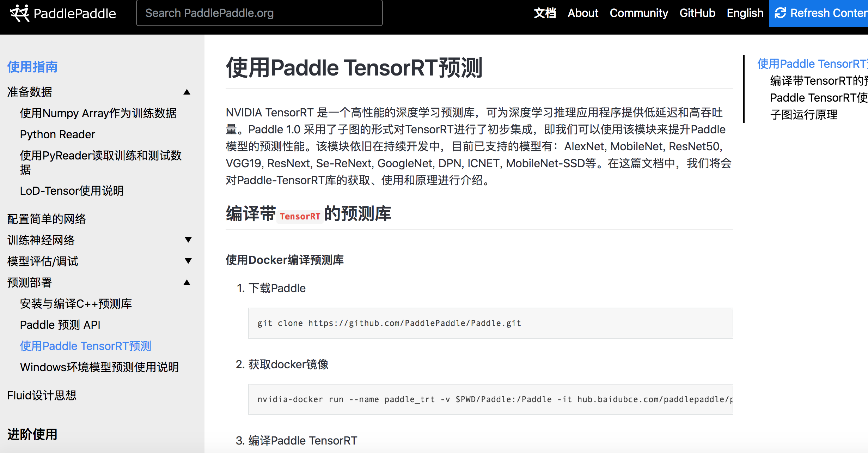Click the git clone code block

(490, 323)
